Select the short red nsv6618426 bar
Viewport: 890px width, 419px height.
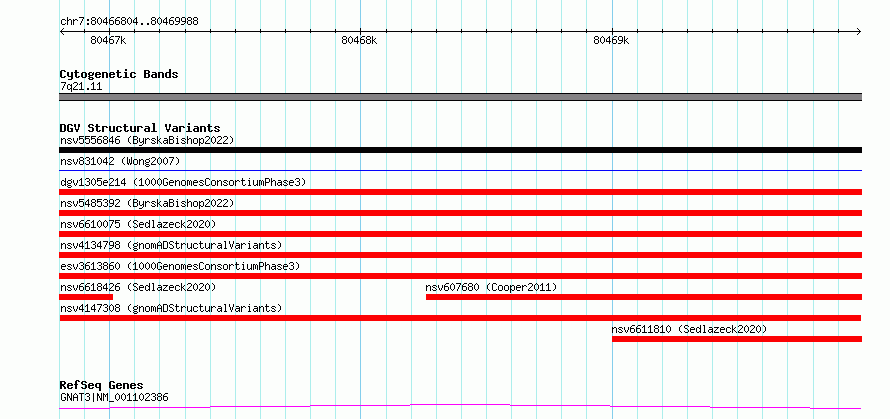tap(86, 297)
